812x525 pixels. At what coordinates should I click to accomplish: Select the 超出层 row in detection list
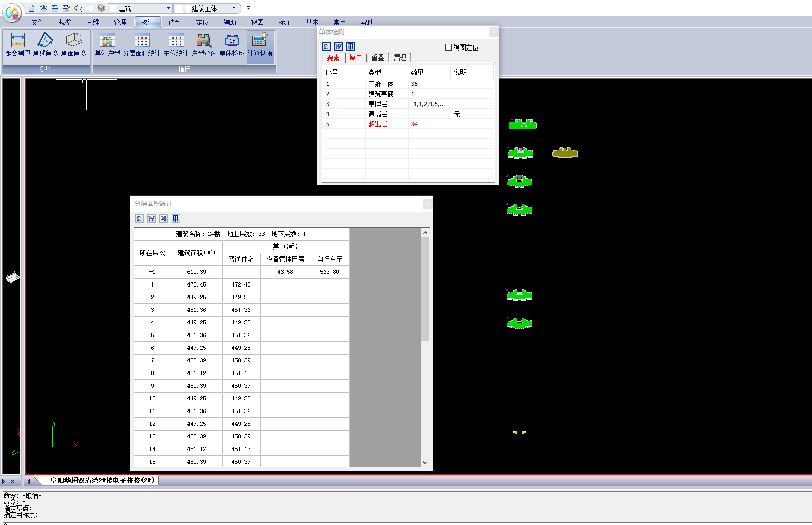(x=377, y=124)
